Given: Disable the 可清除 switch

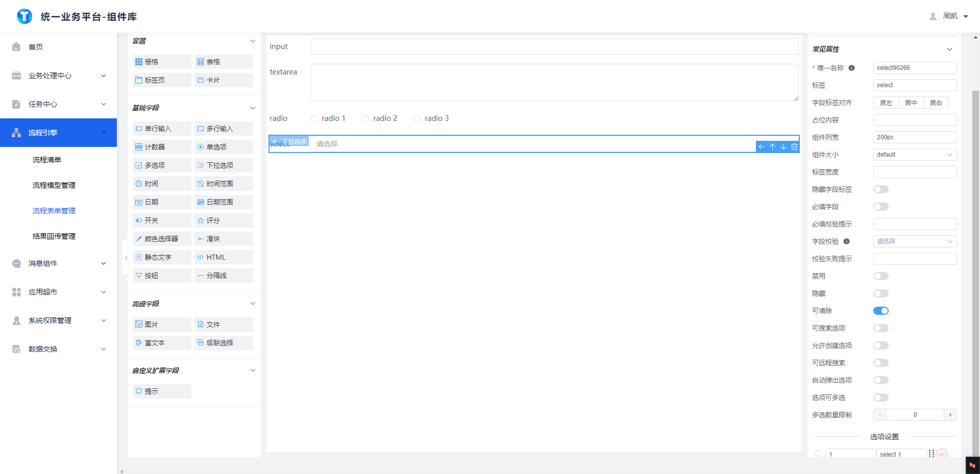Looking at the screenshot, I should pos(881,311).
